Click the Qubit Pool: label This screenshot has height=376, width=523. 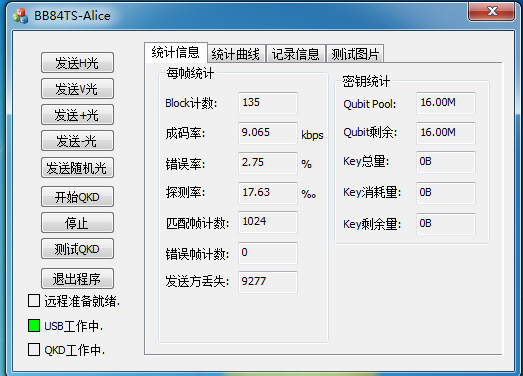pyautogui.click(x=370, y=104)
